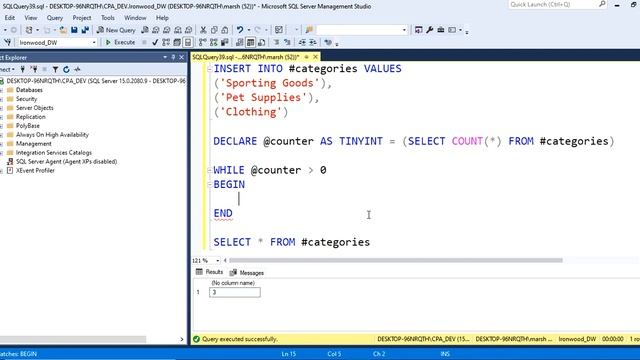Image resolution: width=640 pixels, height=360 pixels.
Task: Select Results to Grid option
Action: (x=251, y=42)
